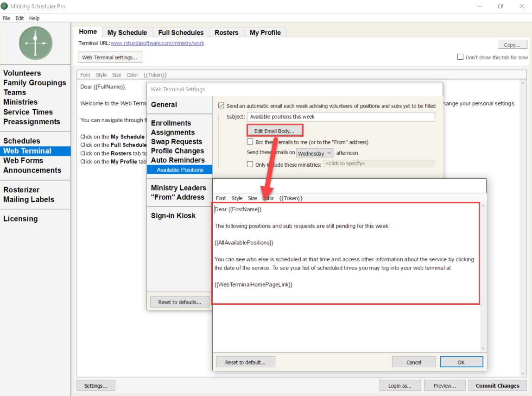Open the terminal URL rotundasoftware link
Screen dimensions: 532x396
[x=158, y=43]
